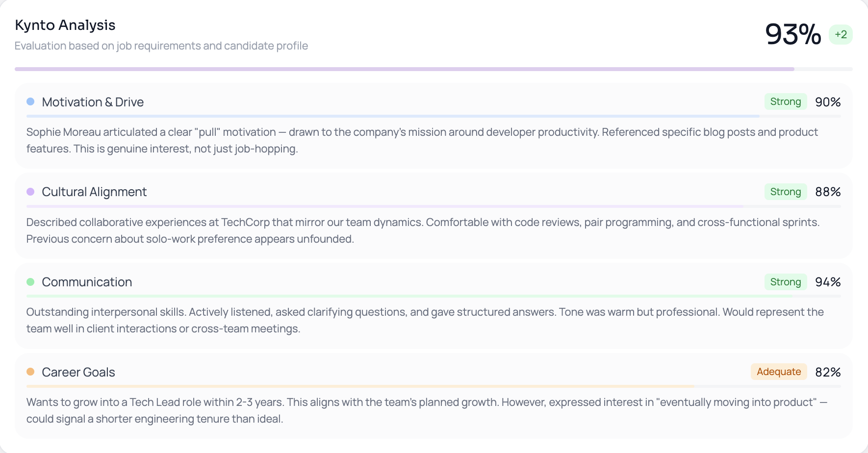Toggle the Career Goals 82% rating
Viewport: 868px width, 453px height.
(828, 372)
